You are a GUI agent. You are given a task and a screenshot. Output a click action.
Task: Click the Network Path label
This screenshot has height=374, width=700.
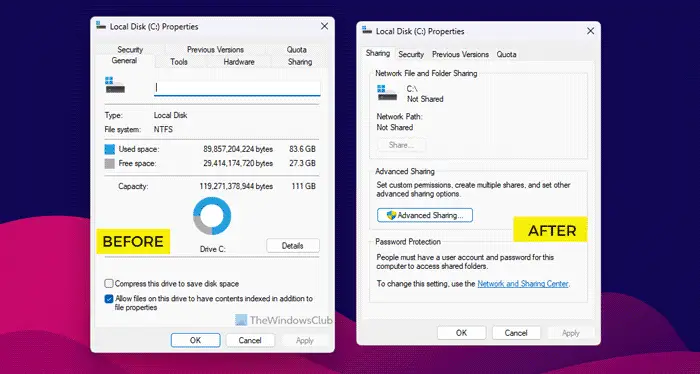point(399,116)
